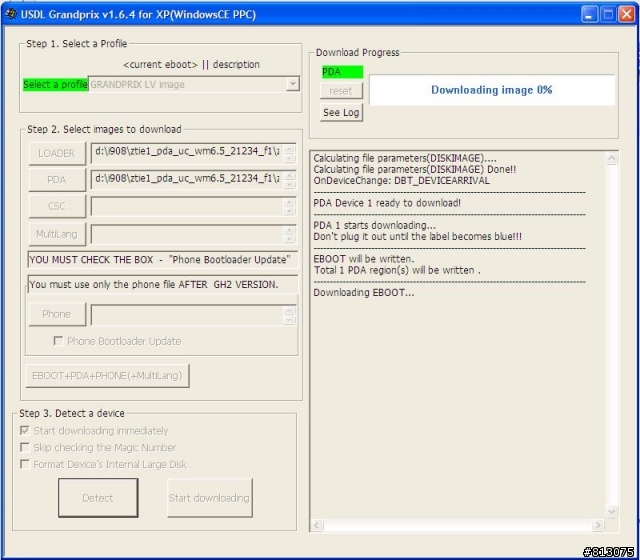640x560 pixels.
Task: Click the log horizontal scroll right arrow
Action: 598,525
